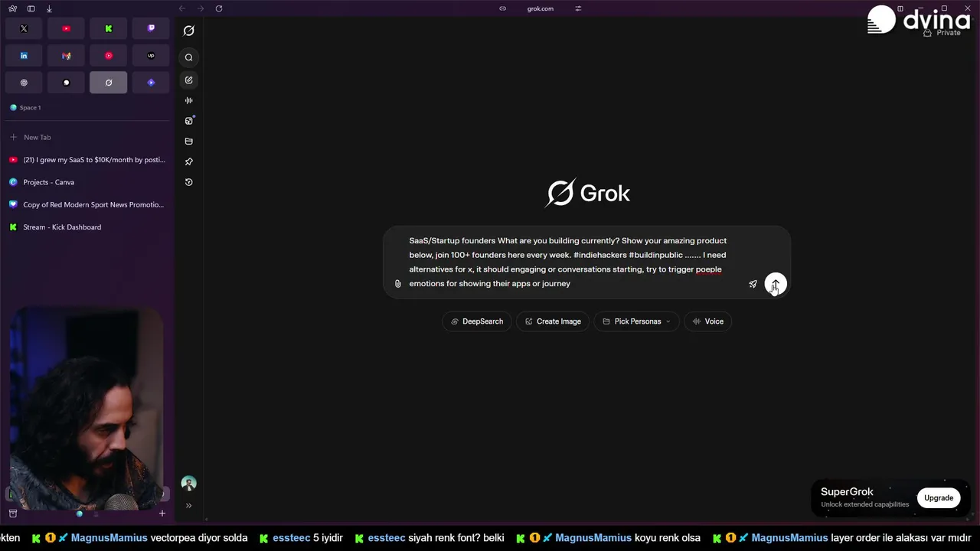
Task: Click the attach file paperclip icon
Action: click(x=397, y=284)
